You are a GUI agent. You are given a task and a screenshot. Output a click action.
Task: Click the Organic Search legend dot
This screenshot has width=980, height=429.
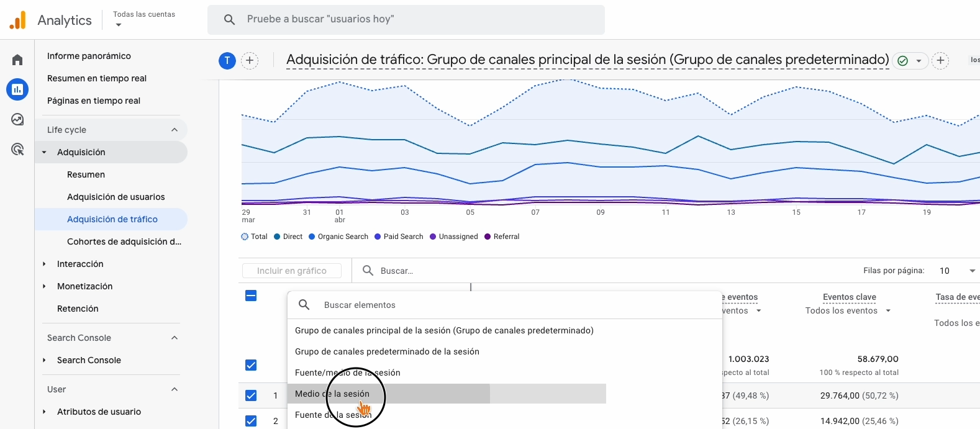click(x=312, y=237)
